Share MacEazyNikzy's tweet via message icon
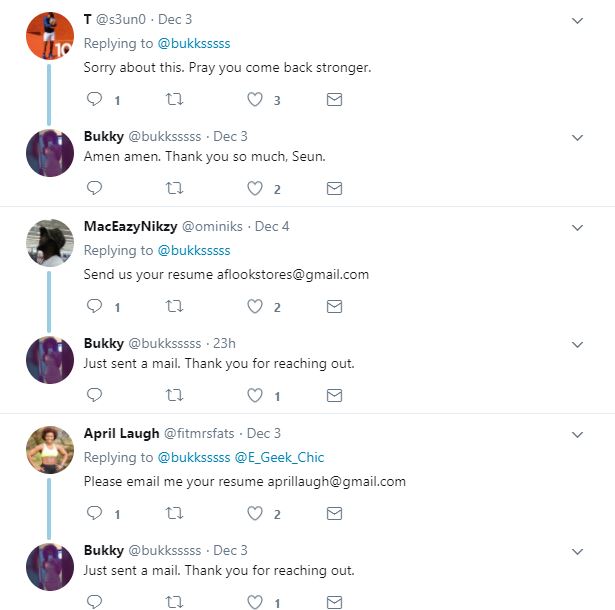 pos(335,307)
